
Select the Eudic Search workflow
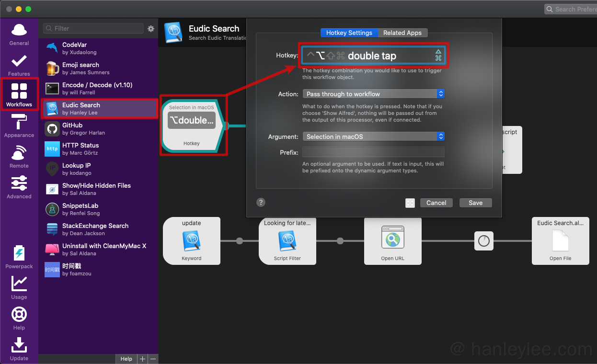coord(99,109)
